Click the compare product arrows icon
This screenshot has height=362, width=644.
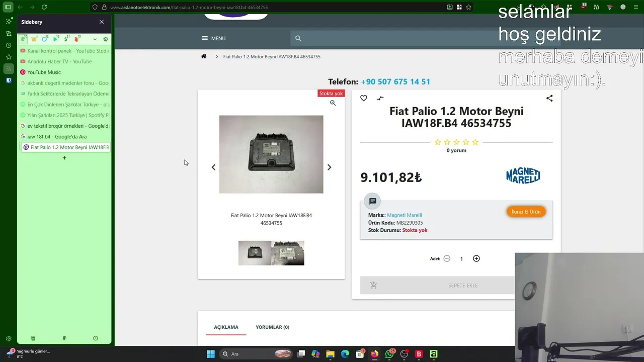click(x=380, y=98)
